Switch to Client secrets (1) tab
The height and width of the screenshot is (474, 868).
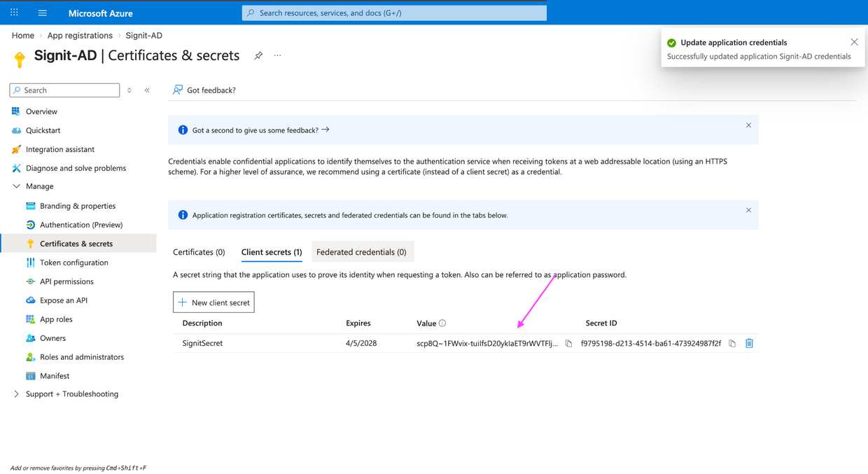272,252
